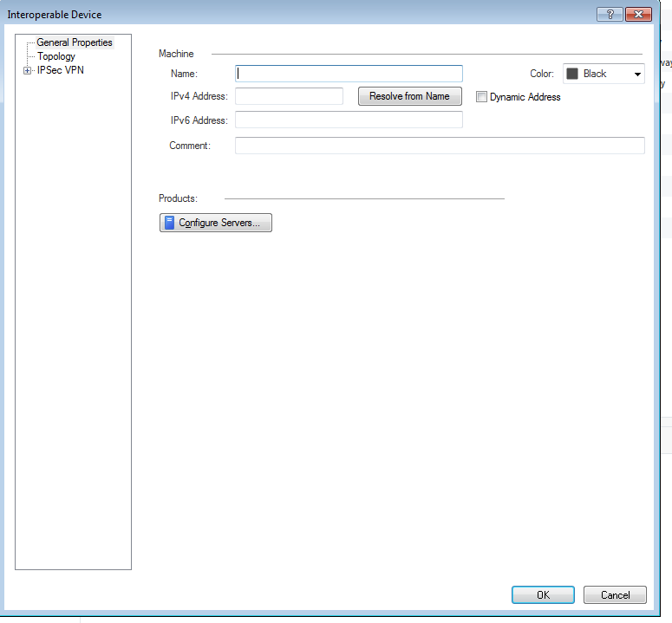This screenshot has width=672, height=623.
Task: Confirm the dialog with OK
Action: click(543, 594)
